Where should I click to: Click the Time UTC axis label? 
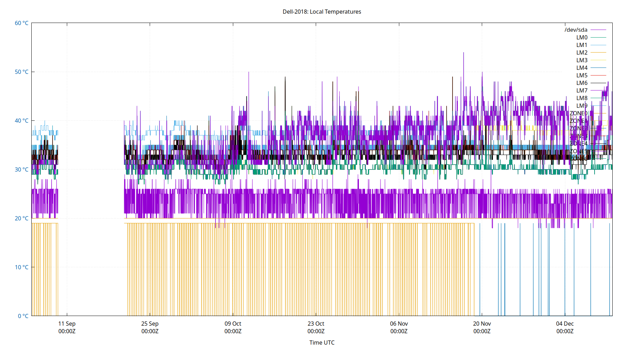tap(321, 342)
